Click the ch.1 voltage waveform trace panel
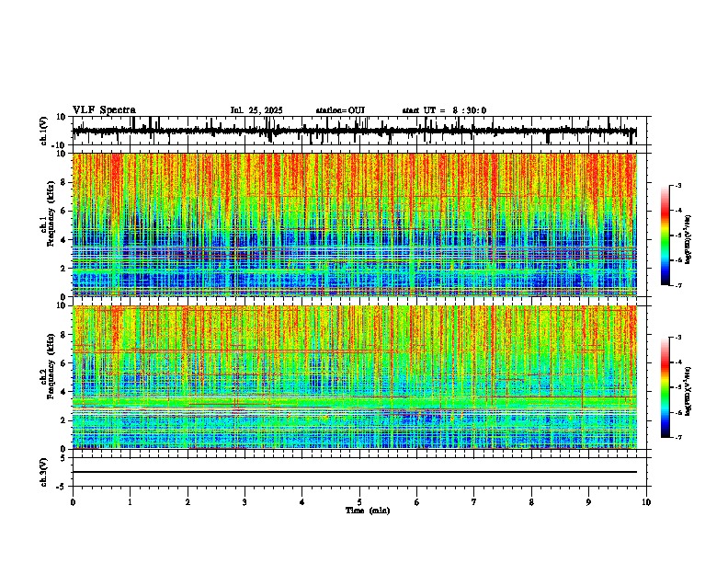The height and width of the screenshot is (563, 728). (359, 131)
